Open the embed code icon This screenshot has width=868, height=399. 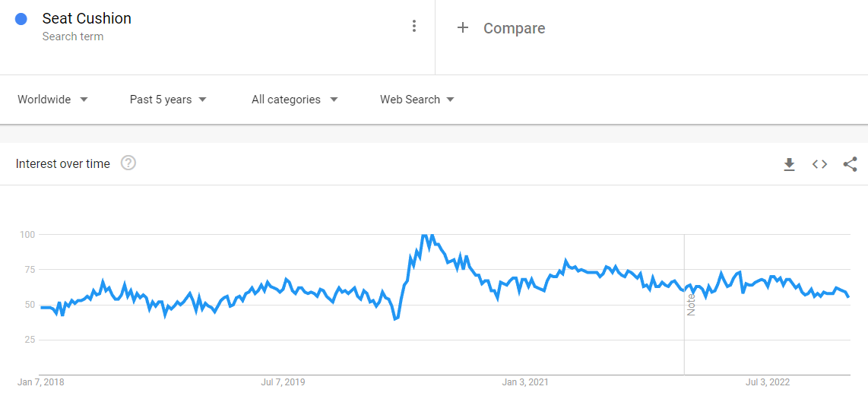click(819, 164)
